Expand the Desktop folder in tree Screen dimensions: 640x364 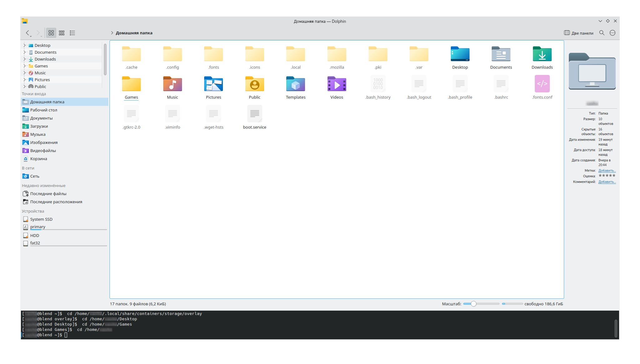25,45
